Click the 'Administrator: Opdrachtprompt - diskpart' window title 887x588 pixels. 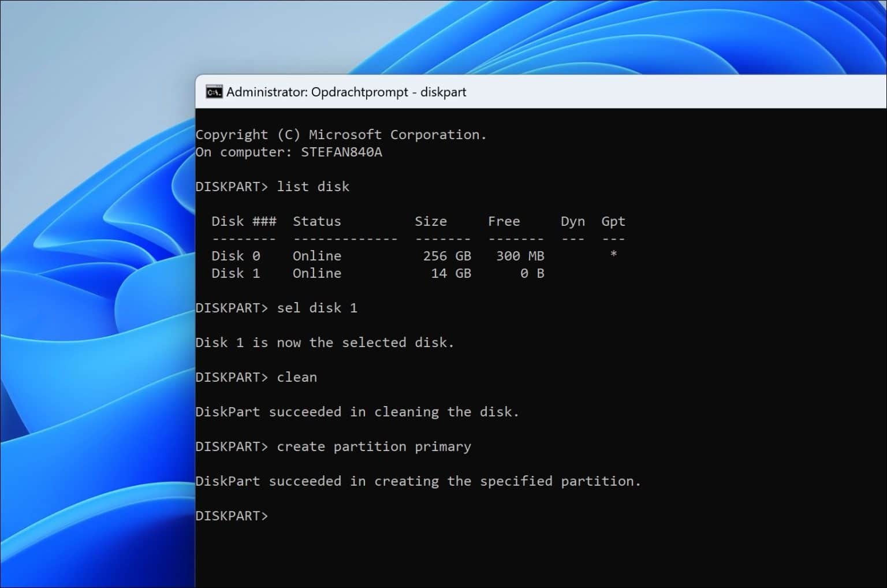(x=346, y=92)
